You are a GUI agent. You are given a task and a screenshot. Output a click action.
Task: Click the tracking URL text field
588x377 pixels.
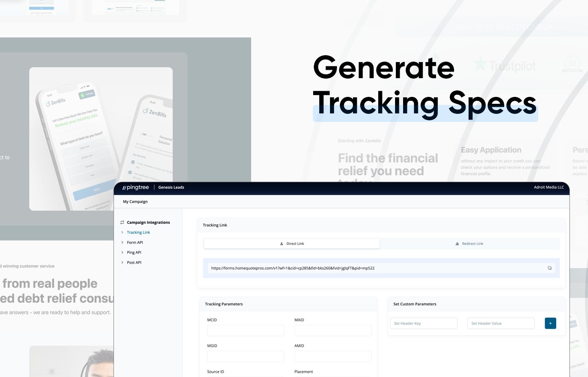tap(381, 268)
